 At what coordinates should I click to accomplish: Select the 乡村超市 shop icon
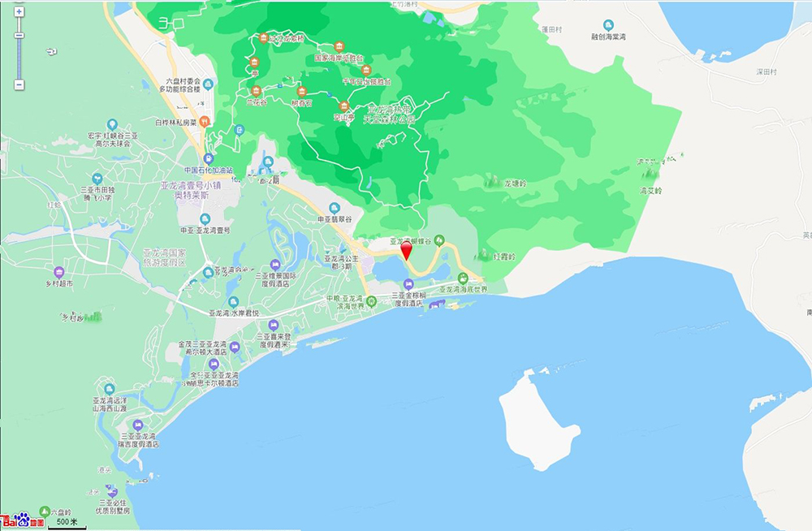[x=58, y=272]
